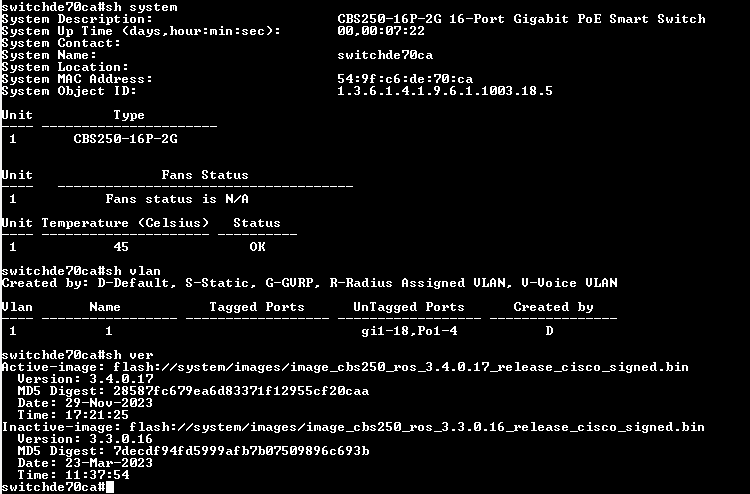
Task: Click the temperature status OK
Action: click(257, 247)
